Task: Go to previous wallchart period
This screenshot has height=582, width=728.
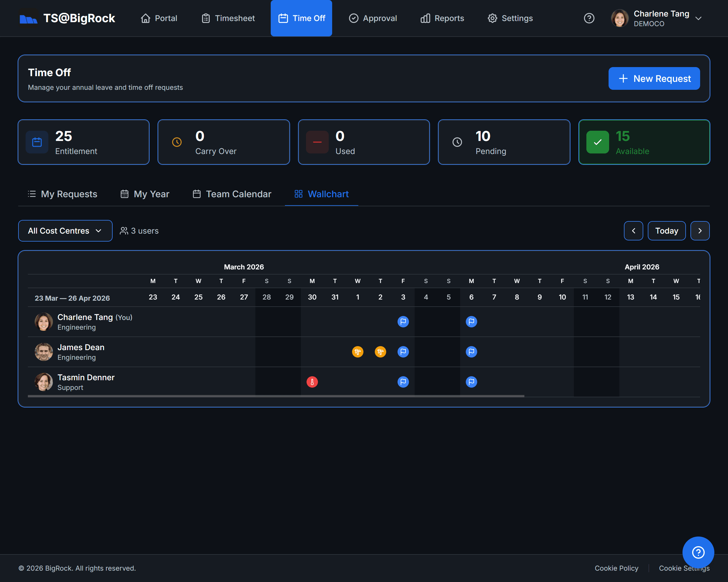Action: 633,231
